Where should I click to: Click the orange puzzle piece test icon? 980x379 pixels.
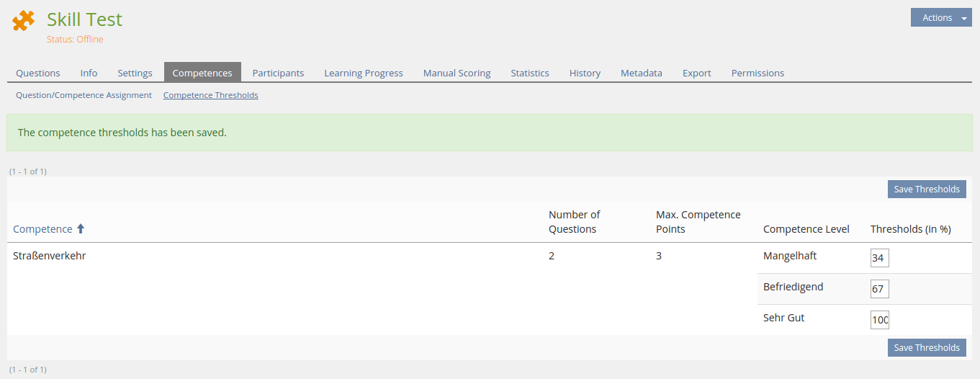point(24,21)
